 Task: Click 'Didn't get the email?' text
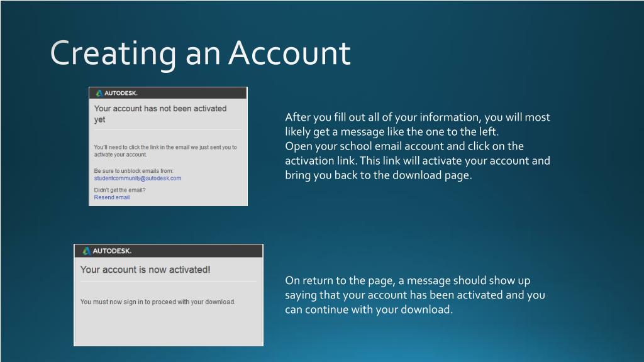(x=120, y=190)
